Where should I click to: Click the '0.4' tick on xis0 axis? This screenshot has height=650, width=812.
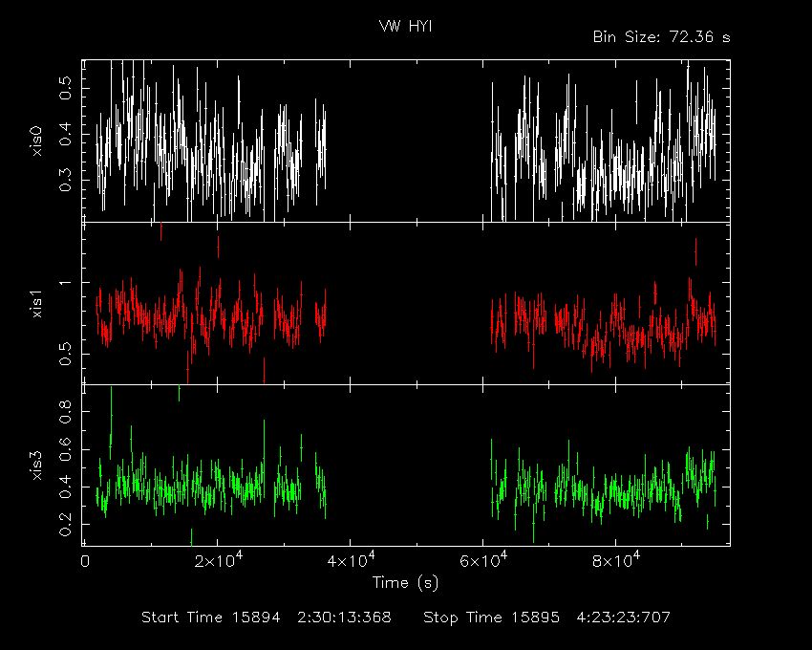[x=65, y=134]
